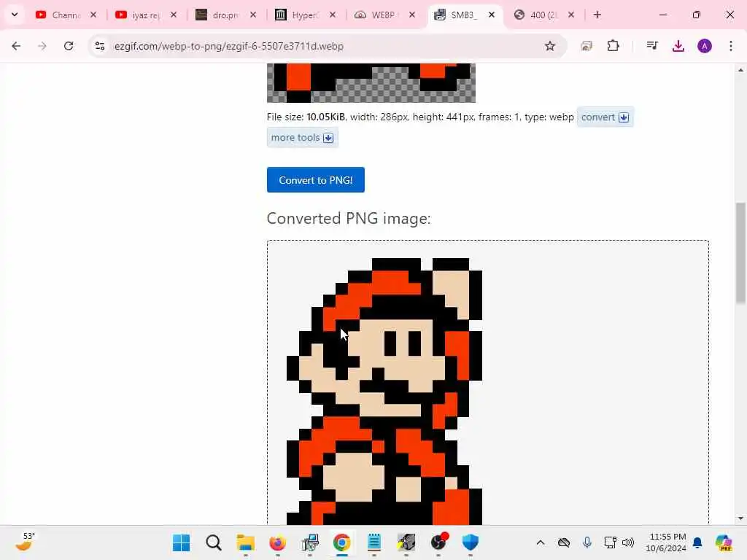Close the iyaz tab

[174, 15]
